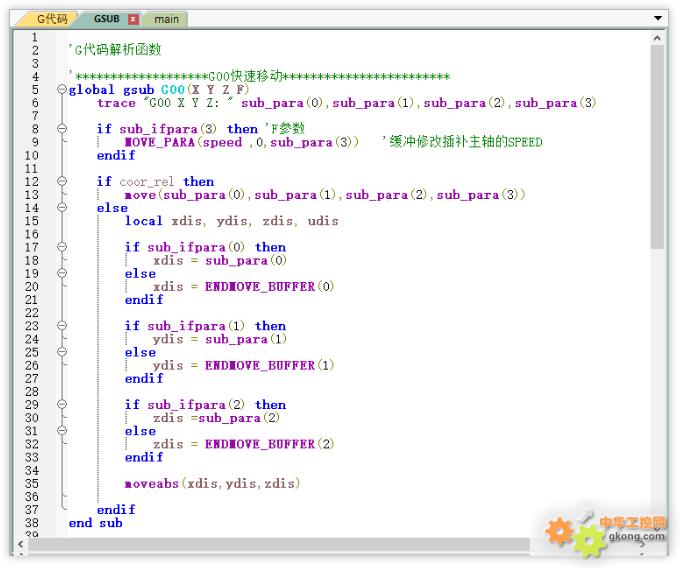Click line number 1 in the gutter

pos(35,38)
